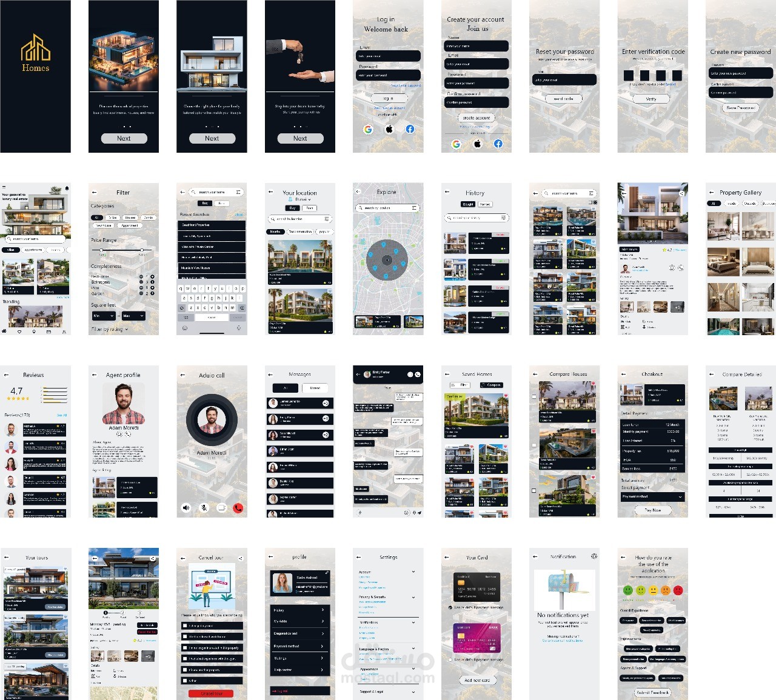Select the Inside tab in Property Gallery
The width and height of the screenshot is (776, 700).
pyautogui.click(x=732, y=204)
